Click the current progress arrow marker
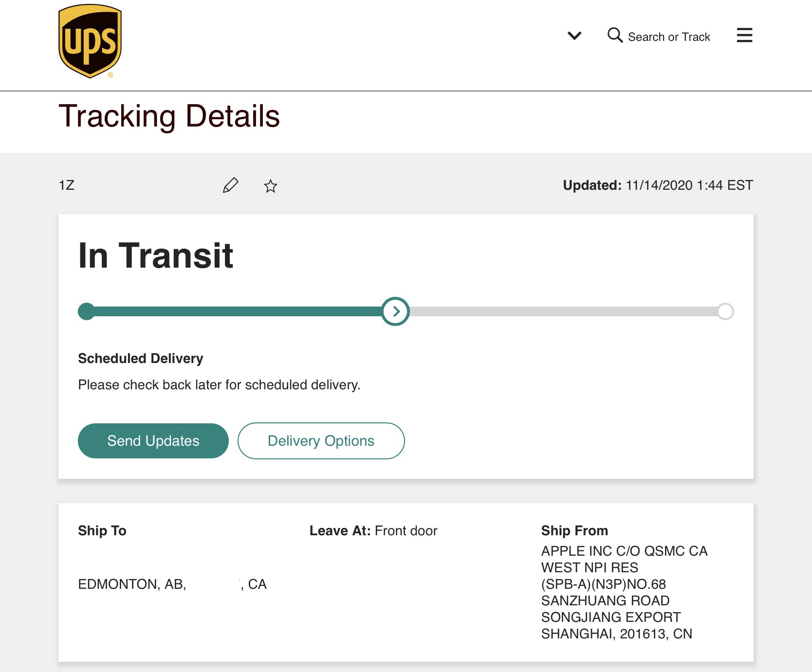 395,311
